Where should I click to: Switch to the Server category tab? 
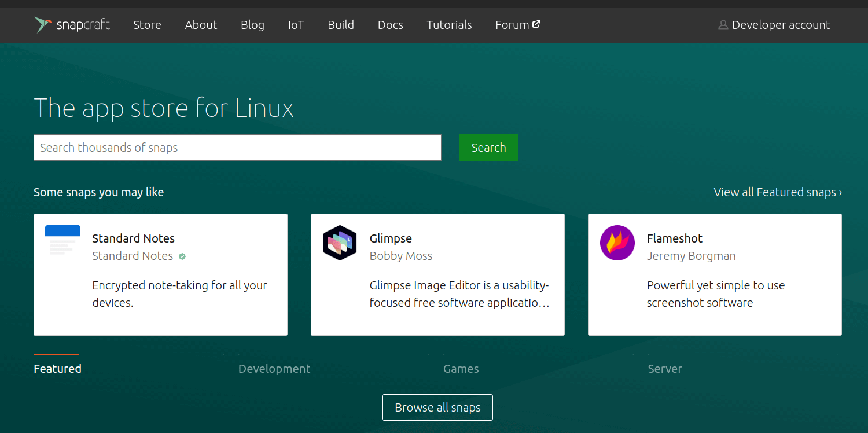click(665, 369)
